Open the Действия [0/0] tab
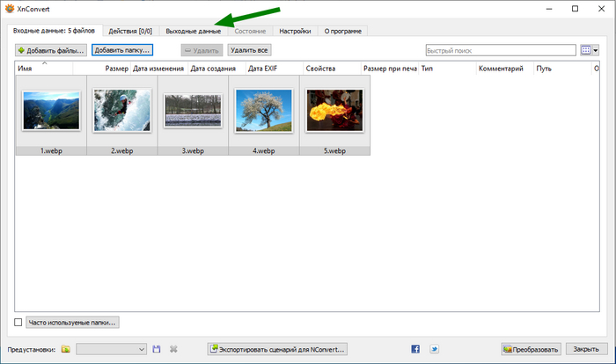This screenshot has width=616, height=364. [130, 31]
